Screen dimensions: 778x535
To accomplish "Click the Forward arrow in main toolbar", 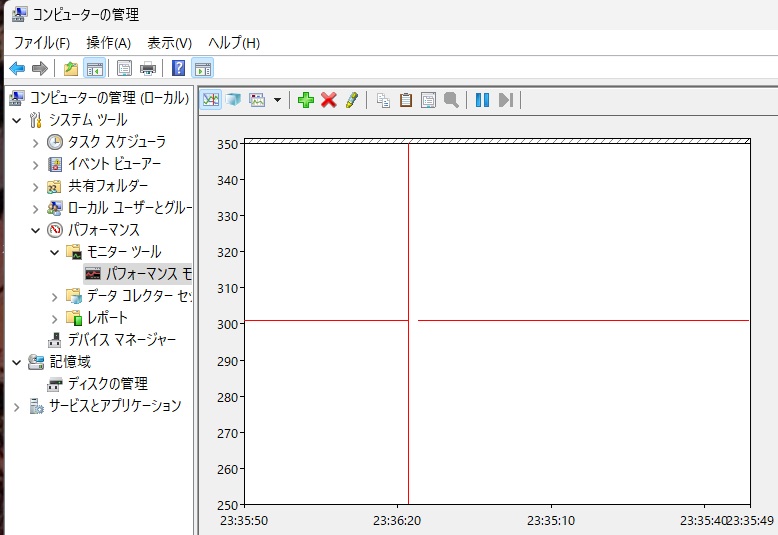I will [x=40, y=68].
